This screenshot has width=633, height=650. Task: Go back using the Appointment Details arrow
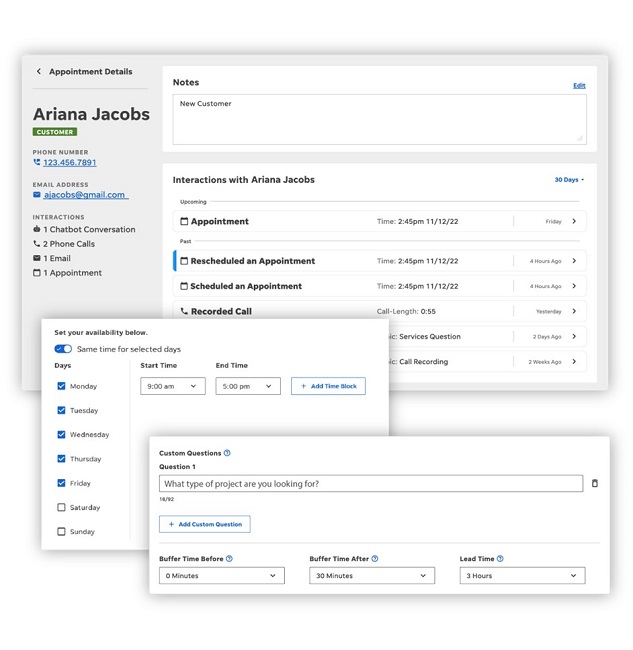coord(39,71)
